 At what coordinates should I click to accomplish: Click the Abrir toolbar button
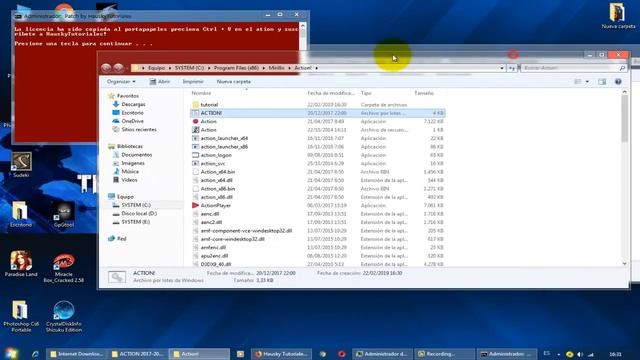coord(160,82)
